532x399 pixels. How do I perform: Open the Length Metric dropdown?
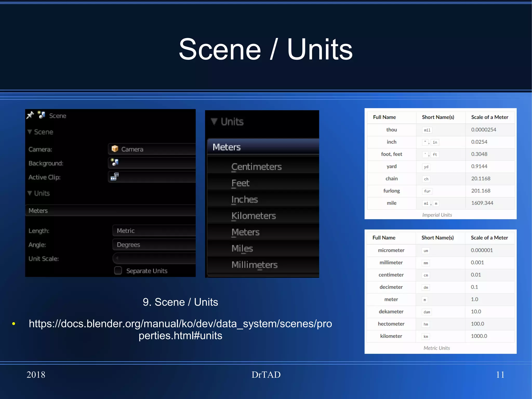[x=154, y=231]
